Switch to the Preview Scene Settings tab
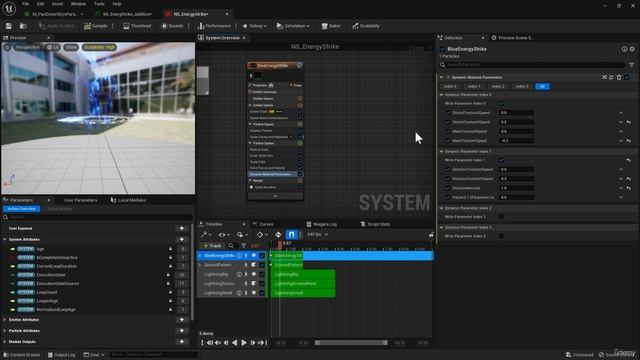 513,38
